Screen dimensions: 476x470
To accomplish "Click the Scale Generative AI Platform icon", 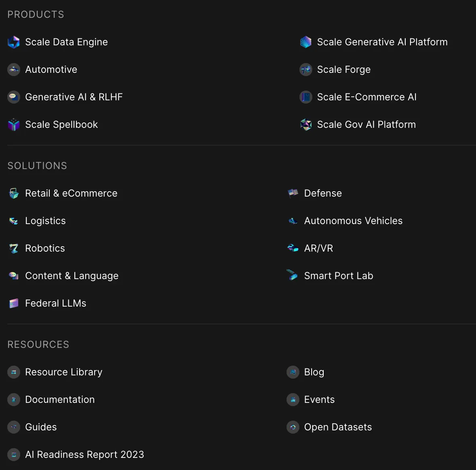I will pyautogui.click(x=306, y=42).
